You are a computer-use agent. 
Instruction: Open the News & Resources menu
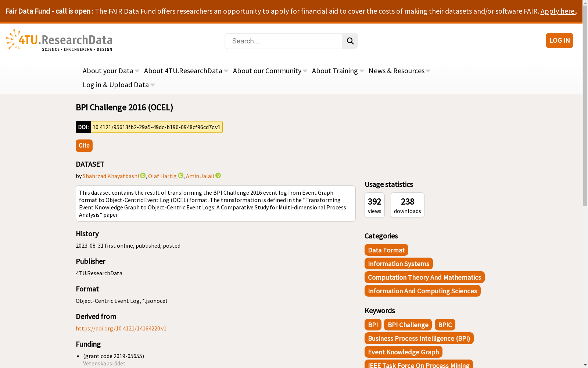click(x=397, y=71)
